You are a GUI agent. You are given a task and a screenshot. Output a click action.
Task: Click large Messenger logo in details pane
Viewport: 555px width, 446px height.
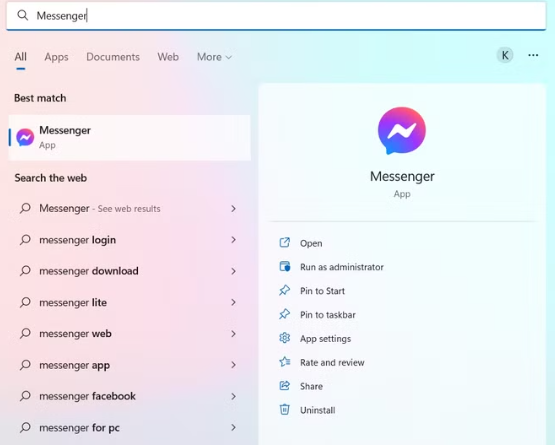[x=402, y=131]
